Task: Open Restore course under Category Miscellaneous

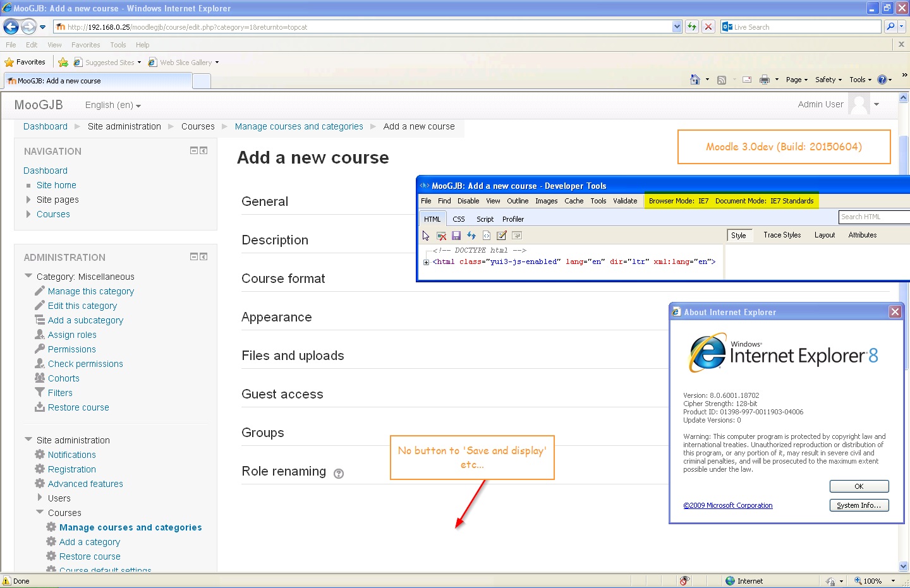Action: tap(78, 407)
